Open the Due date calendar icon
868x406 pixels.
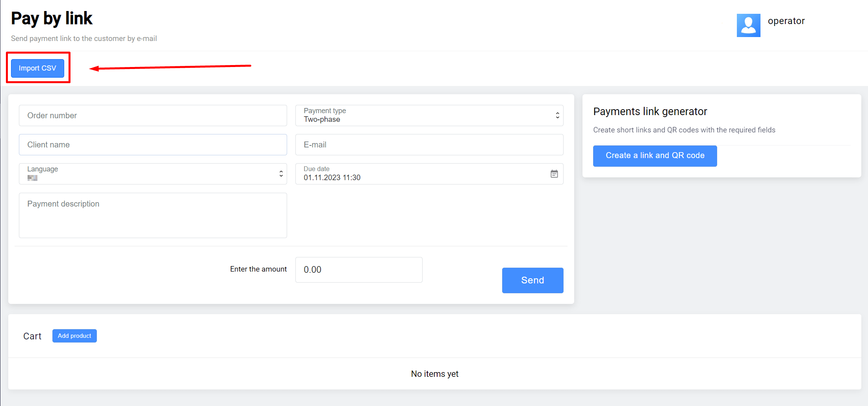554,174
